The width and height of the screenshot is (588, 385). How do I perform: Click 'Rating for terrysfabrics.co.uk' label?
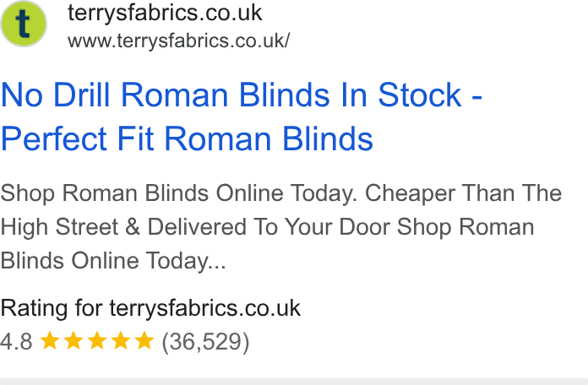(x=150, y=308)
